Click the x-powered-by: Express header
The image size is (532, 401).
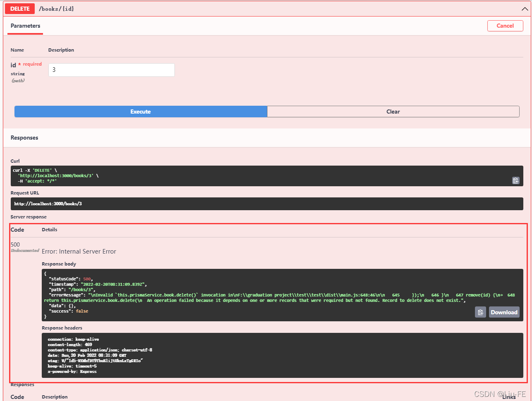pyautogui.click(x=72, y=371)
